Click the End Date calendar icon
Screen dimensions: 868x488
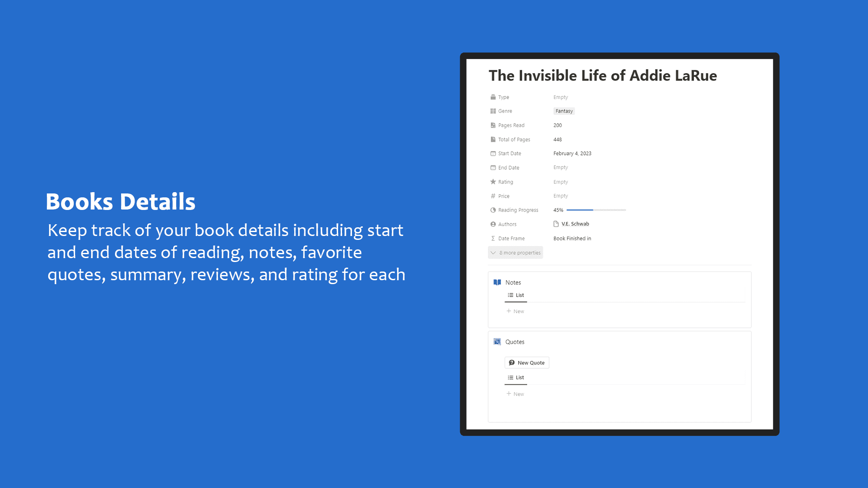493,168
